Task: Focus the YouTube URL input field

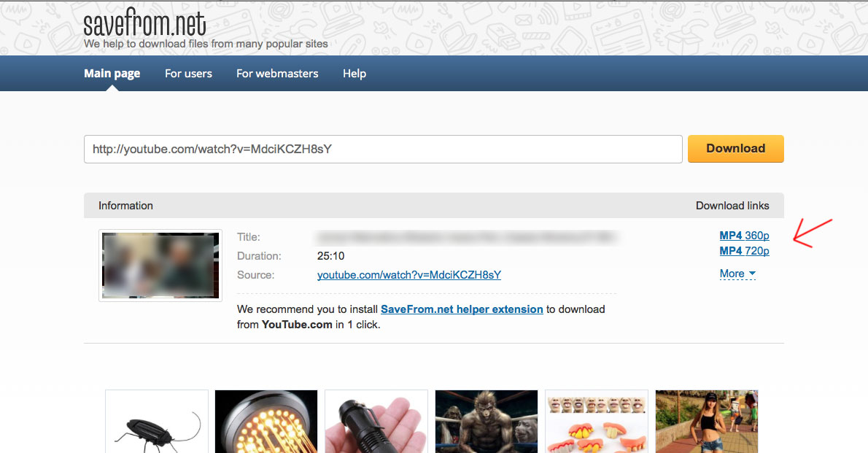Action: (x=383, y=149)
